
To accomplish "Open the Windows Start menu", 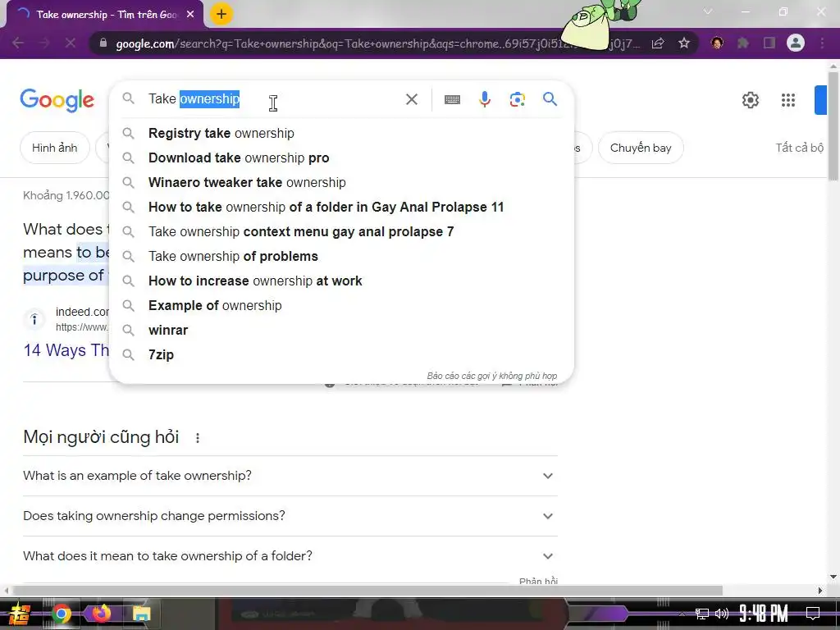I will point(20,614).
